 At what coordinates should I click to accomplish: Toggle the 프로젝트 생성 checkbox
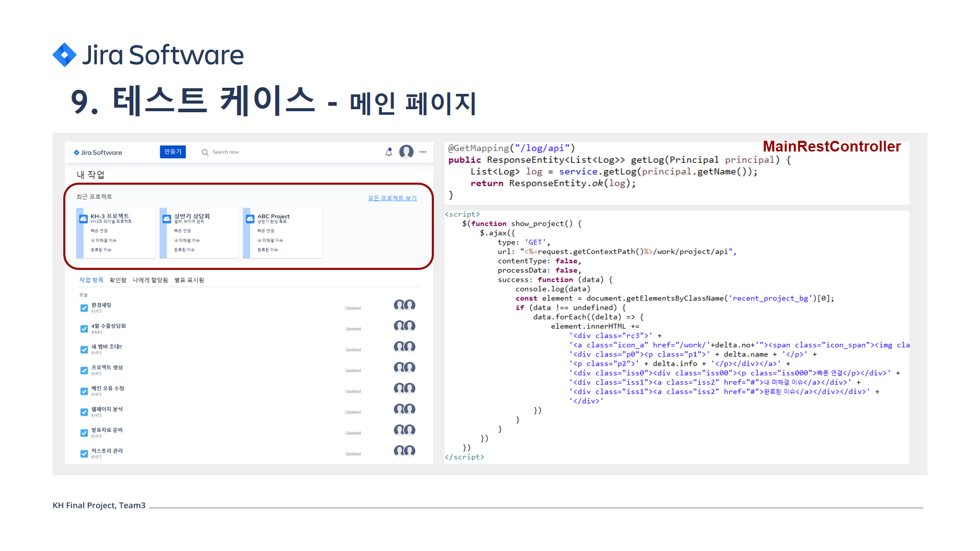(84, 371)
